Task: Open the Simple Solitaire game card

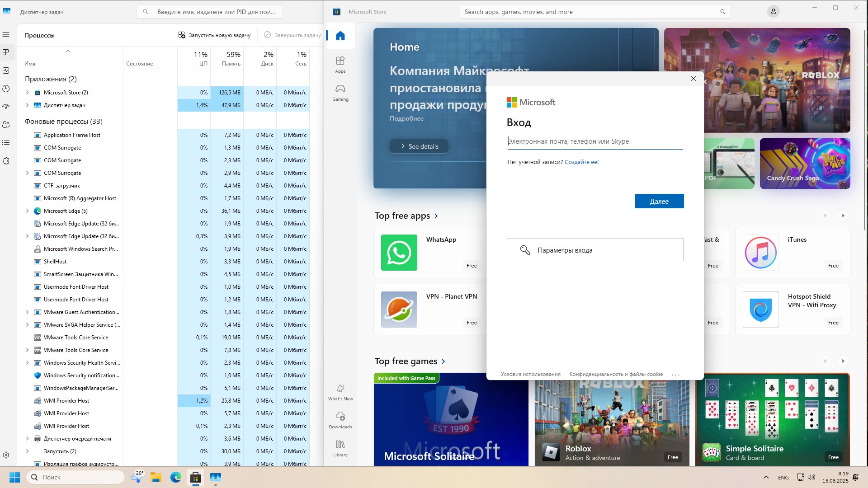Action: pyautogui.click(x=773, y=419)
